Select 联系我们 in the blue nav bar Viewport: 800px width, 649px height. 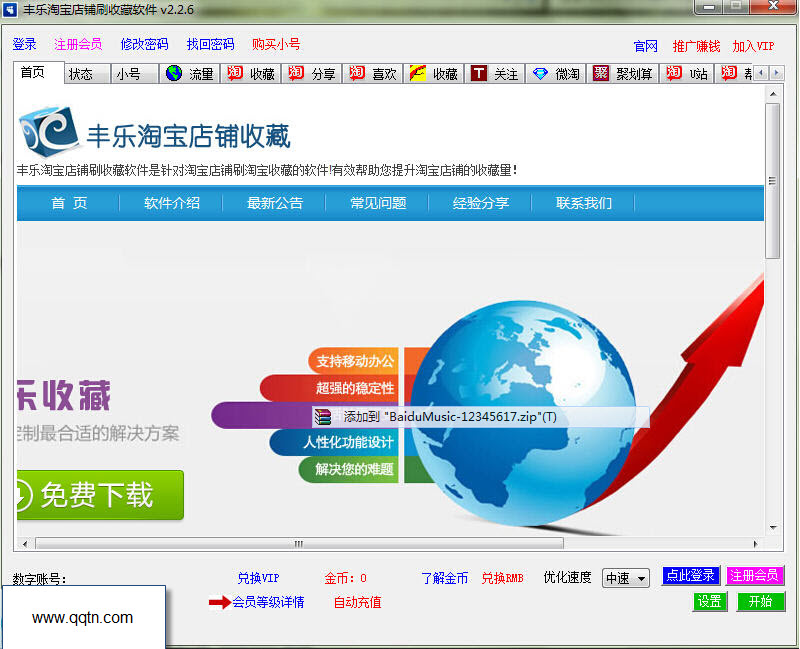tap(584, 203)
